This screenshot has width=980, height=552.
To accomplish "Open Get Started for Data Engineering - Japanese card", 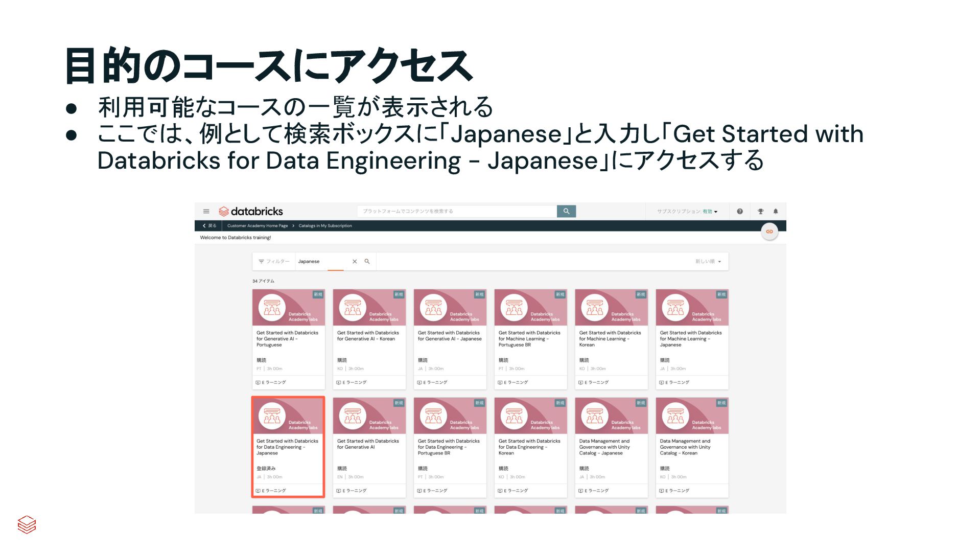I will pyautogui.click(x=288, y=446).
